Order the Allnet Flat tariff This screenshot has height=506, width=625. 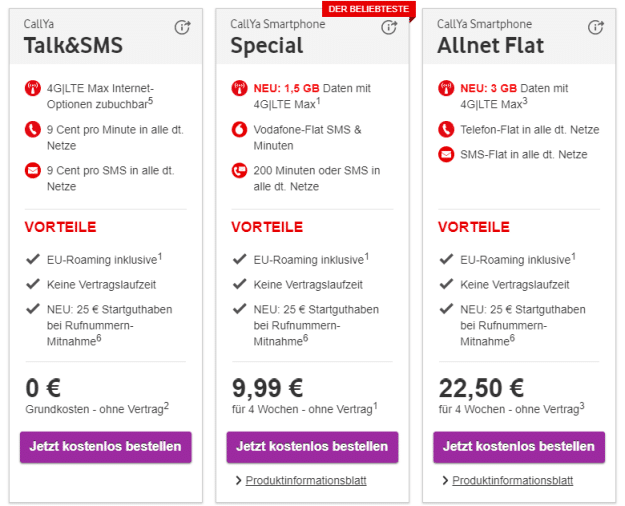click(x=519, y=447)
